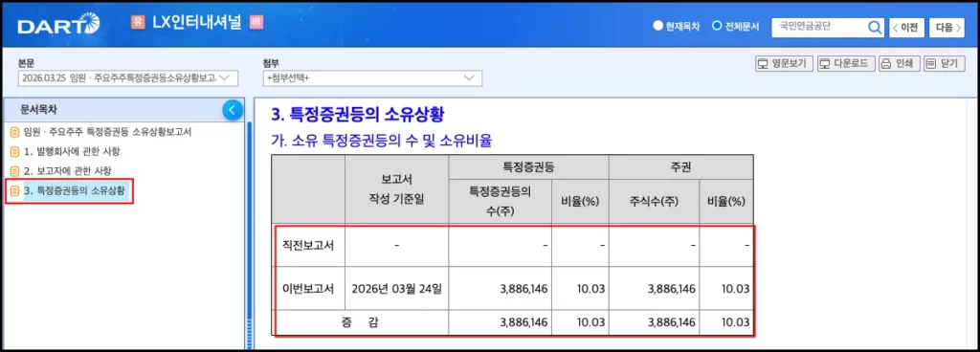Screen dimensions: 980x352
Task: Click the 직전보고서 row label
Action: [308, 245]
